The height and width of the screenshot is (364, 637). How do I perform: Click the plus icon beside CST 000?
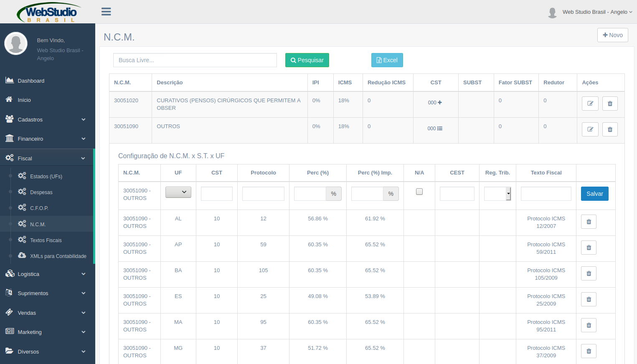pyautogui.click(x=439, y=103)
